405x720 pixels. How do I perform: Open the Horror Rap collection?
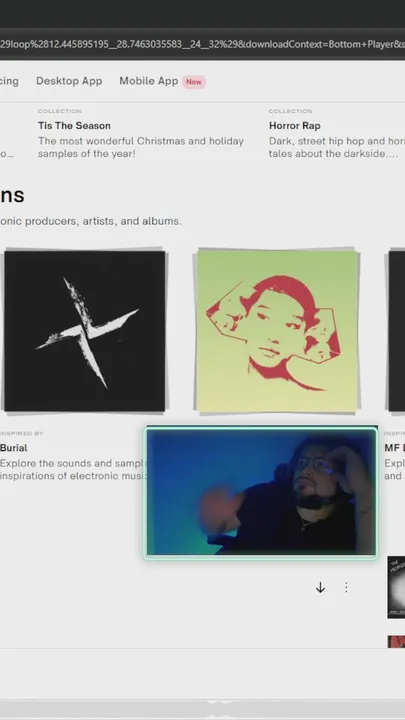pyautogui.click(x=295, y=125)
